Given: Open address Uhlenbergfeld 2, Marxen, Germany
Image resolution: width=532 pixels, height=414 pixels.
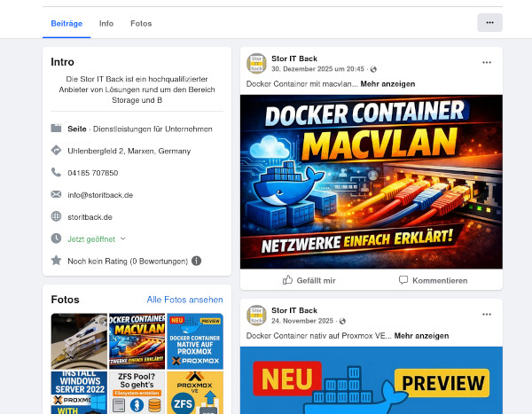Looking at the screenshot, I should tap(129, 151).
